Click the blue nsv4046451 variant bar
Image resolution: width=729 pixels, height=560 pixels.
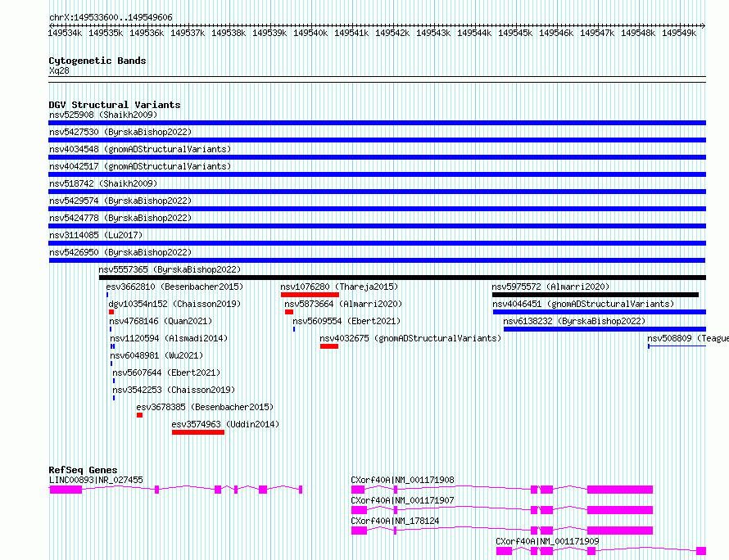coord(600,312)
